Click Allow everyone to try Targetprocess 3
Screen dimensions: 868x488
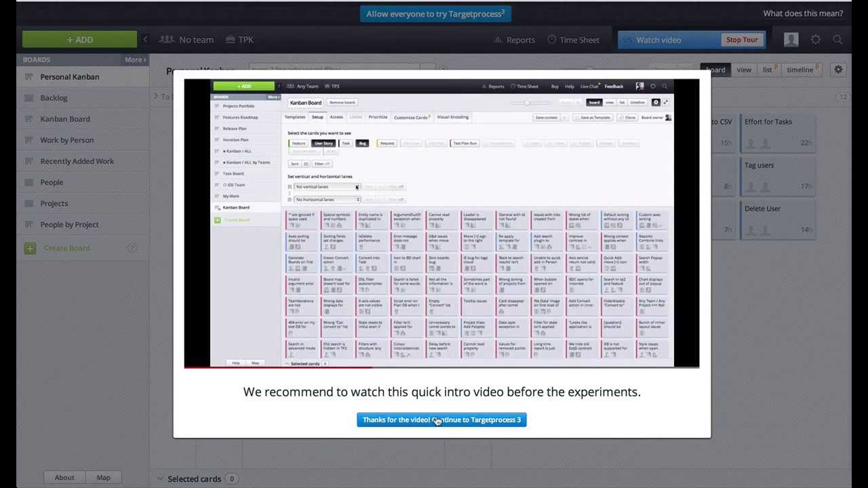[435, 14]
